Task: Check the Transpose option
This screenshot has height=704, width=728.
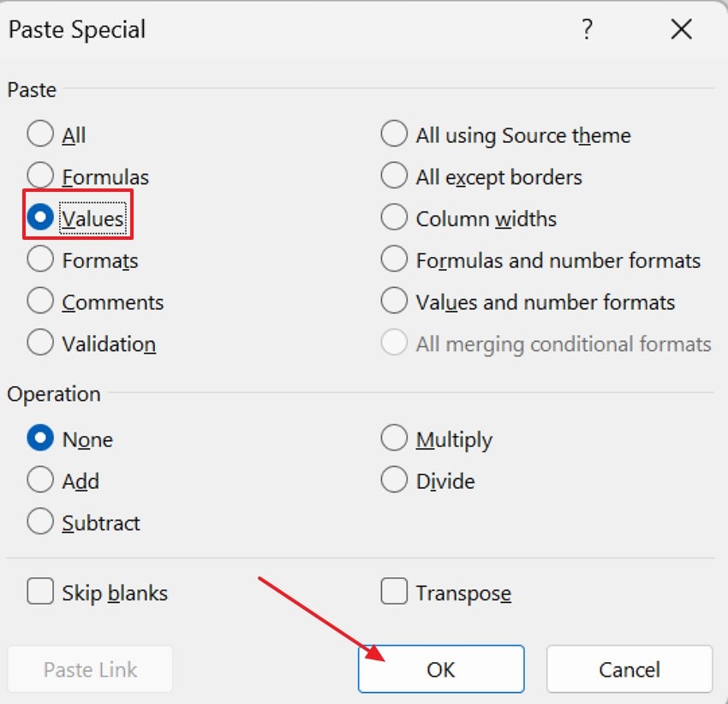Action: (x=394, y=592)
